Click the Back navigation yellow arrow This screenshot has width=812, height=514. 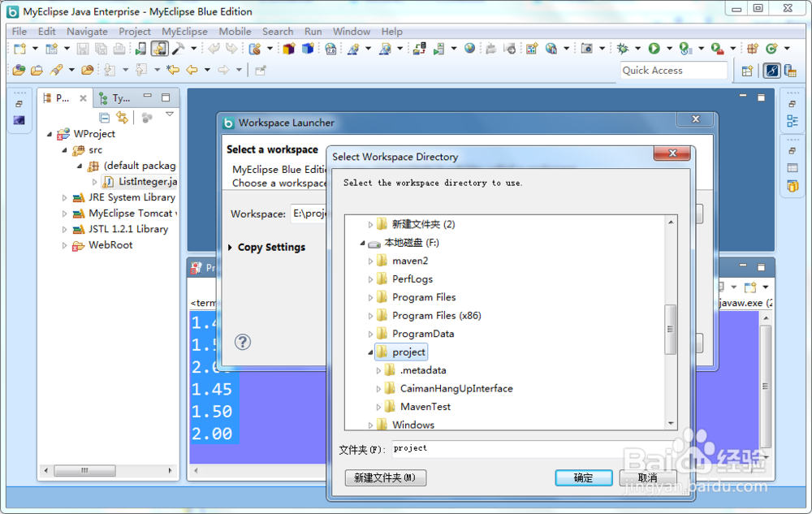click(x=192, y=70)
